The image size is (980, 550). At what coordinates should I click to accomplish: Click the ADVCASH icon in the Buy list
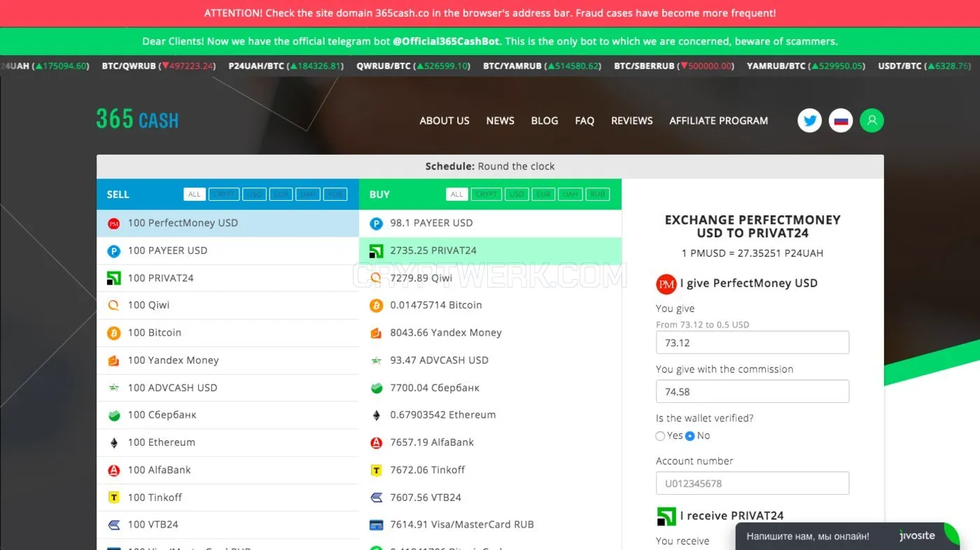click(x=376, y=360)
